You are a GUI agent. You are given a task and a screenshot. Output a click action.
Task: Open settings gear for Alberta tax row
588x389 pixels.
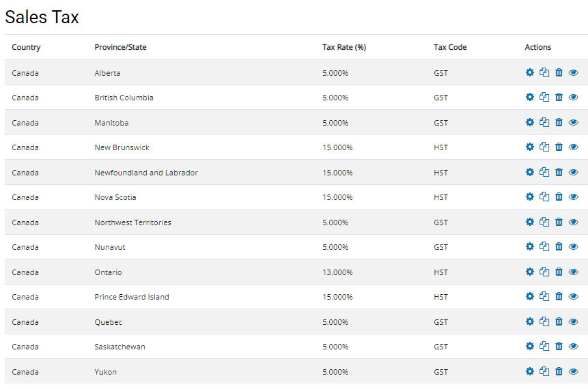(x=530, y=72)
